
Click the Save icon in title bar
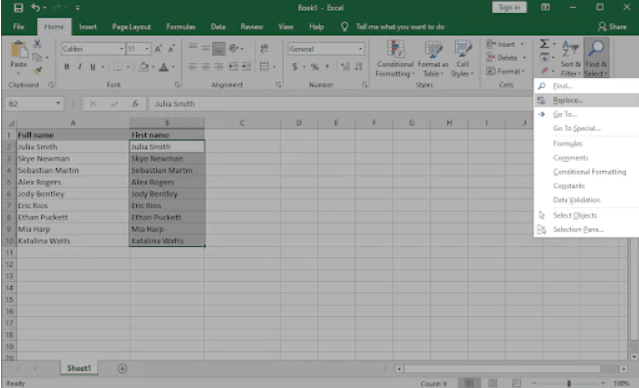18,8
